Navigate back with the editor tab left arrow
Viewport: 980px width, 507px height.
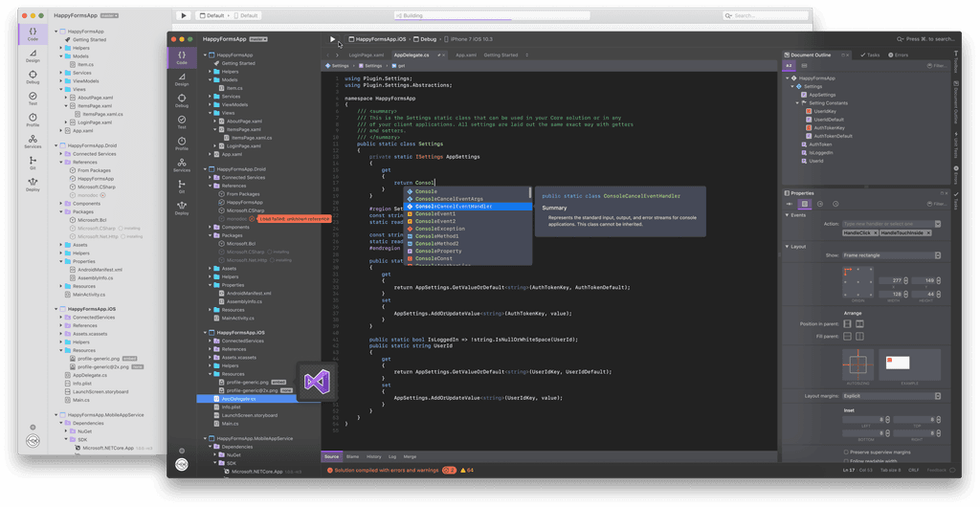[x=328, y=55]
